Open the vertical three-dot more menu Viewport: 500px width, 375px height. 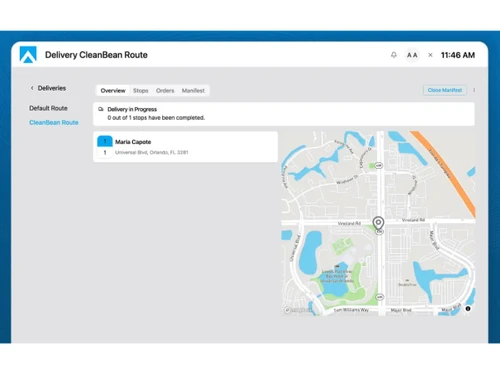(474, 90)
